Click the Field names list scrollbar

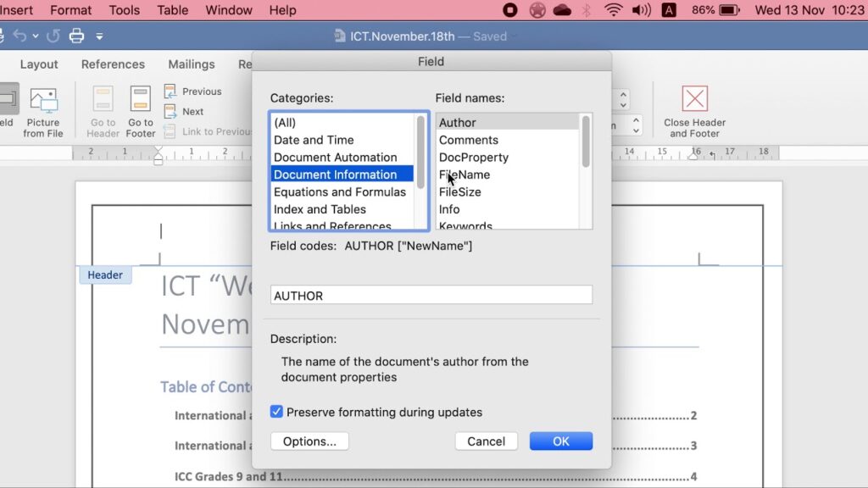click(585, 142)
